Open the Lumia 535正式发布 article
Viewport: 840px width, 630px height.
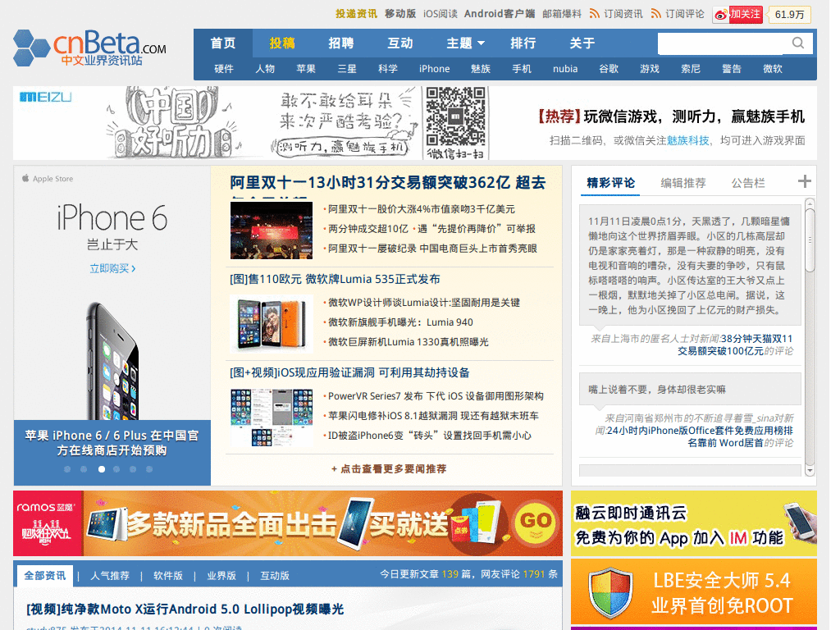[335, 279]
